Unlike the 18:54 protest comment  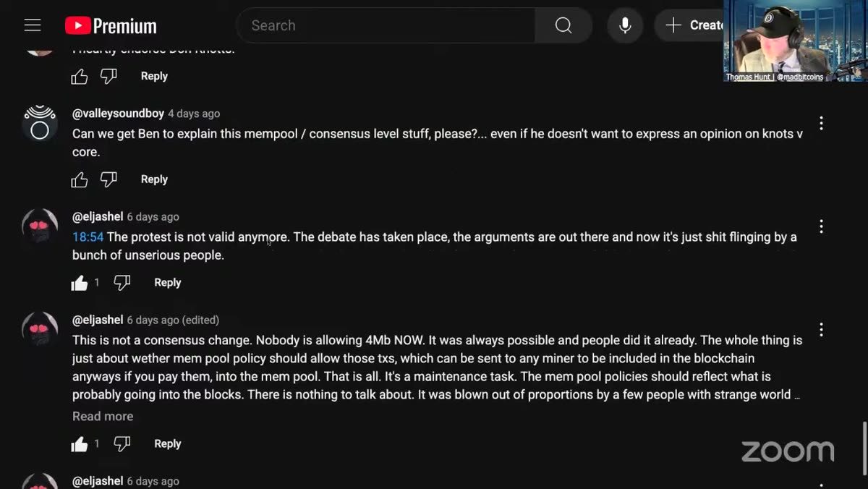(x=80, y=283)
